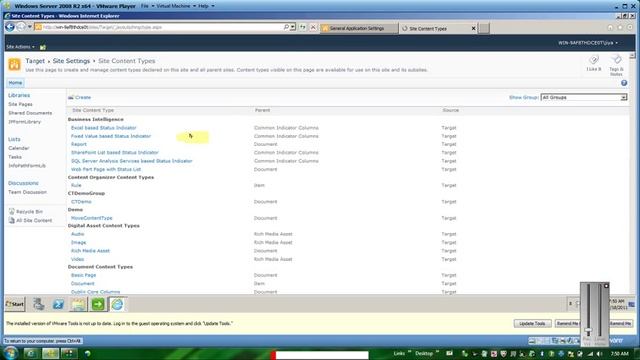Screen dimensions: 640x360
Task: Click the IE forward navigation arrow
Action: point(21,27)
